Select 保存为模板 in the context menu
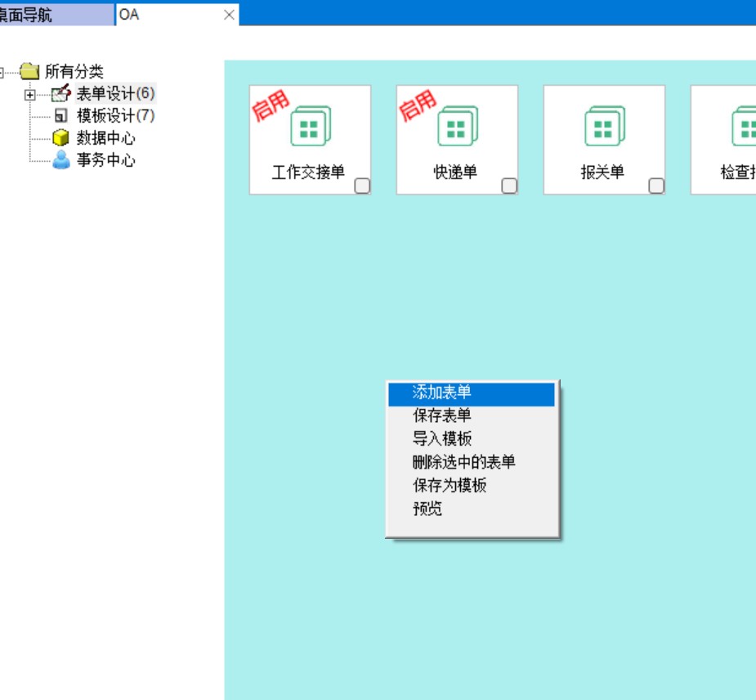This screenshot has width=756, height=700. point(450,486)
